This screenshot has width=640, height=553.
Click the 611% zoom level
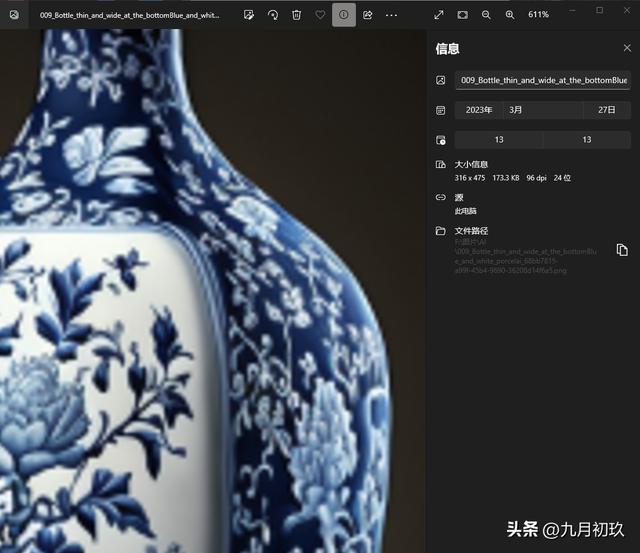click(538, 15)
